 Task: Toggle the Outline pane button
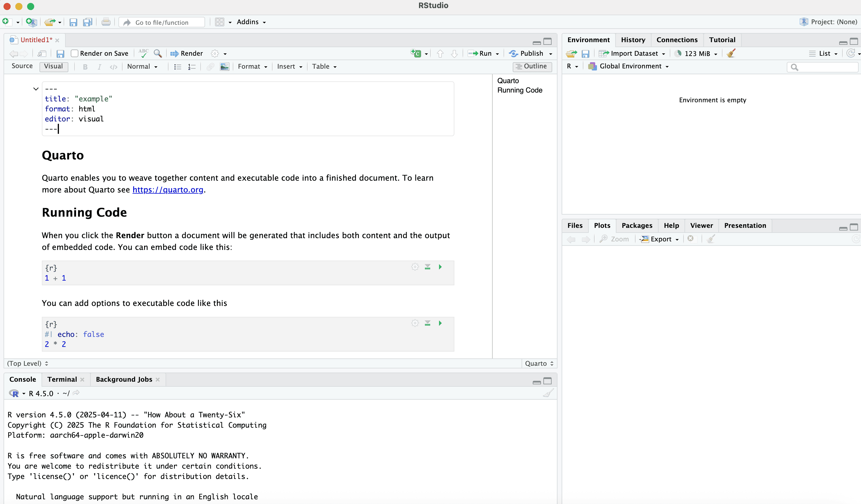point(532,66)
